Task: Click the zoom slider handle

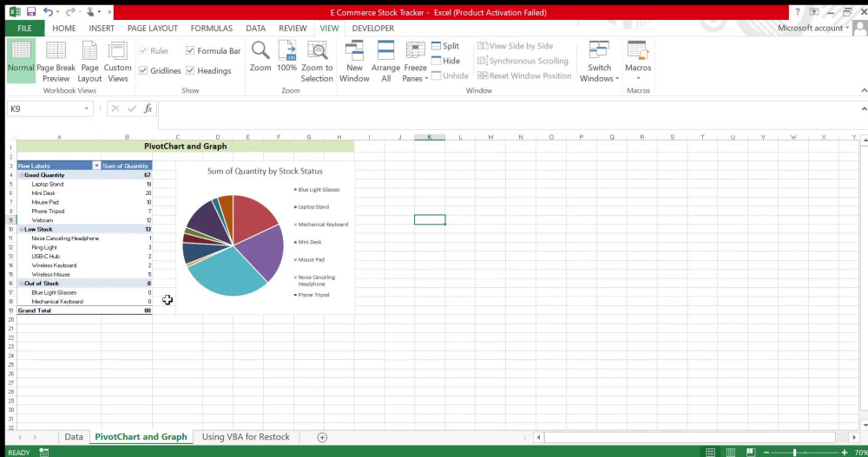Action: 794,453
